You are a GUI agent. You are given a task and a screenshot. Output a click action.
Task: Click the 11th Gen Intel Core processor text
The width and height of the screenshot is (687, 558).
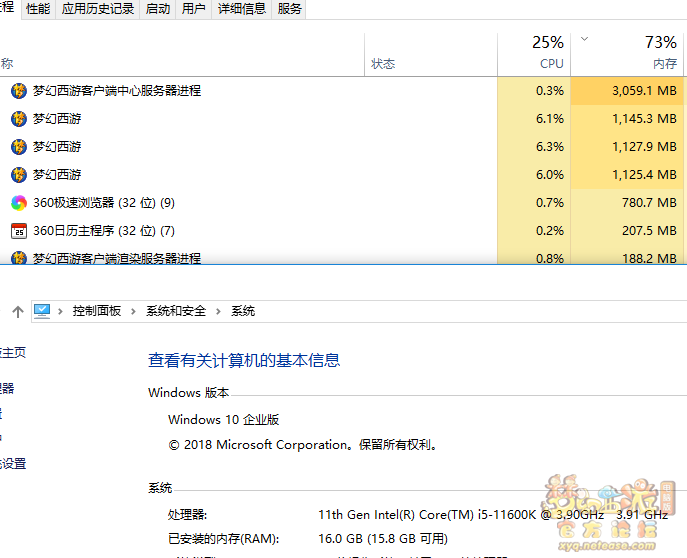point(493,514)
